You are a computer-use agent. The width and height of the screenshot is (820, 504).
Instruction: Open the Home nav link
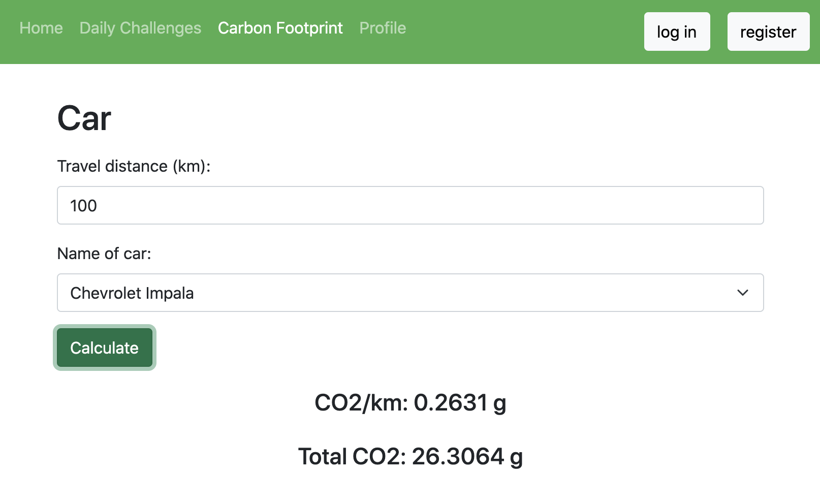(x=41, y=28)
